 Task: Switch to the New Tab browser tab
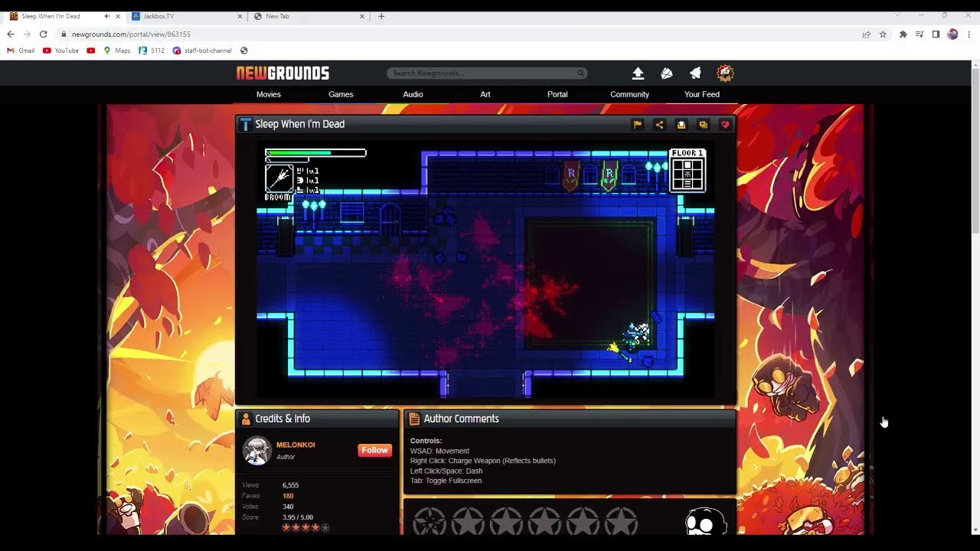pos(309,16)
